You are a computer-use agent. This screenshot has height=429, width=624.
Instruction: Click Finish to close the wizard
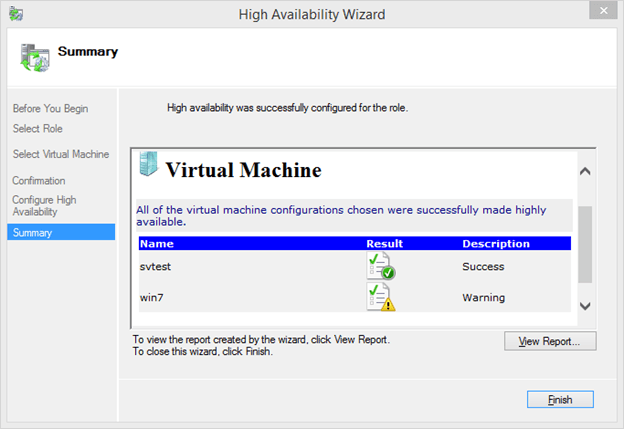pos(560,399)
